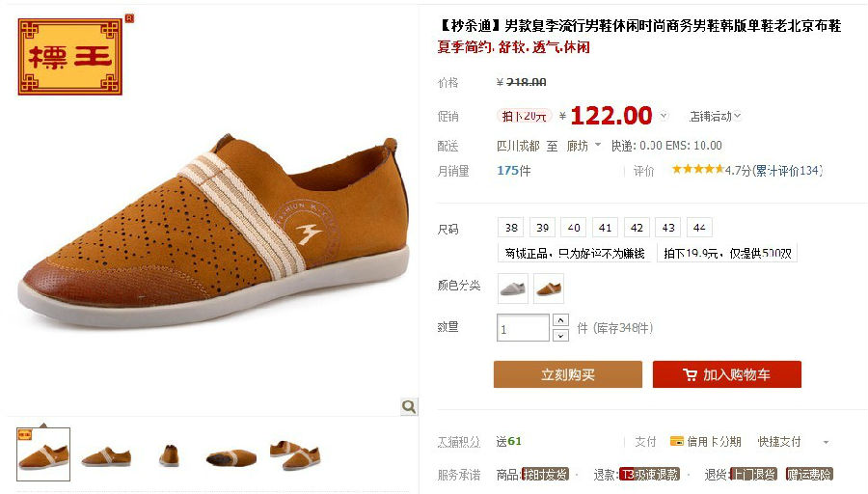Expand the promotion price chevron beside 122.00
This screenshot has width=868, height=494.
(664, 116)
